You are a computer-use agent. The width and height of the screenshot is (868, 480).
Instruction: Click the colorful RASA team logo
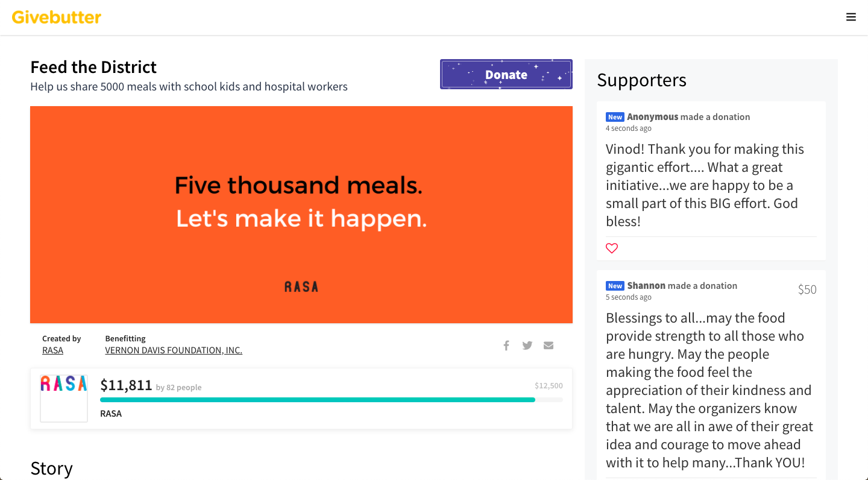[64, 399]
